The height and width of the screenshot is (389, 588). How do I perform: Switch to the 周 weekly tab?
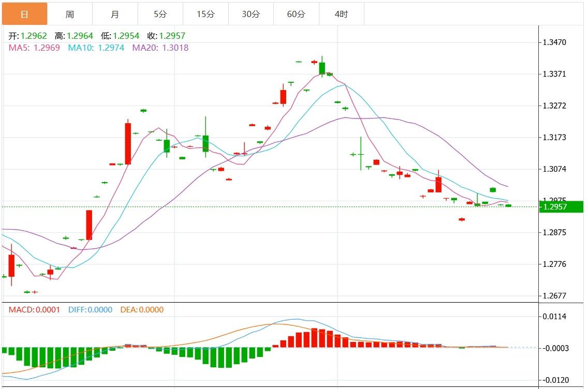[x=70, y=14]
